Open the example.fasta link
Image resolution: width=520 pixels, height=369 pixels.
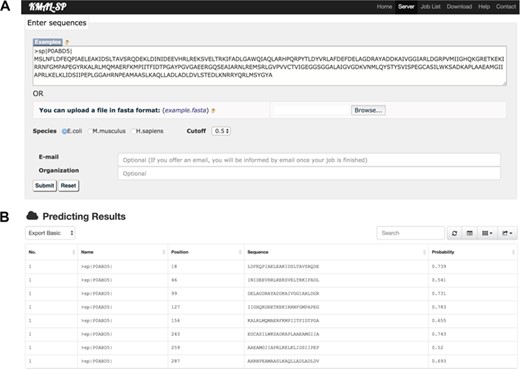pyautogui.click(x=186, y=110)
